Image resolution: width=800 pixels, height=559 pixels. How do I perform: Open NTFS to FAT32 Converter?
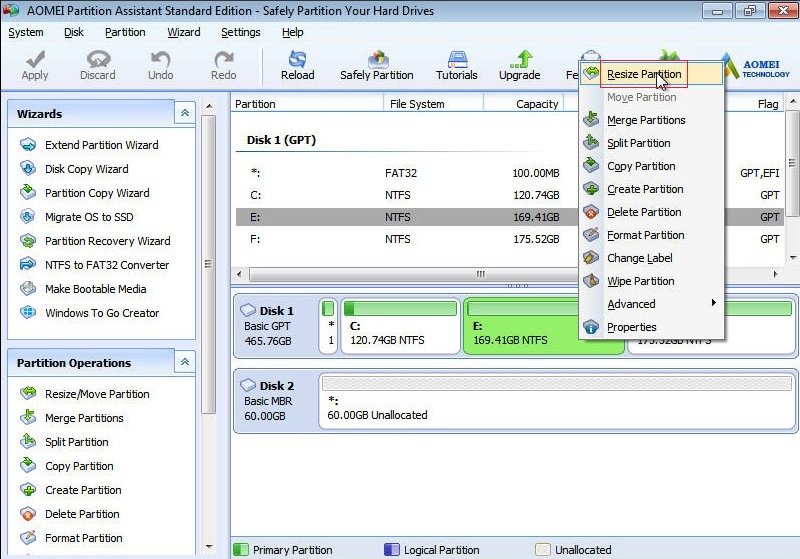tap(94, 265)
